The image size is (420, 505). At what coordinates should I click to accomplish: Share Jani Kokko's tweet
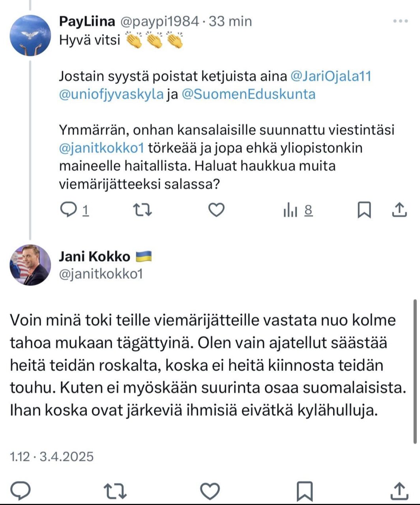click(x=399, y=490)
